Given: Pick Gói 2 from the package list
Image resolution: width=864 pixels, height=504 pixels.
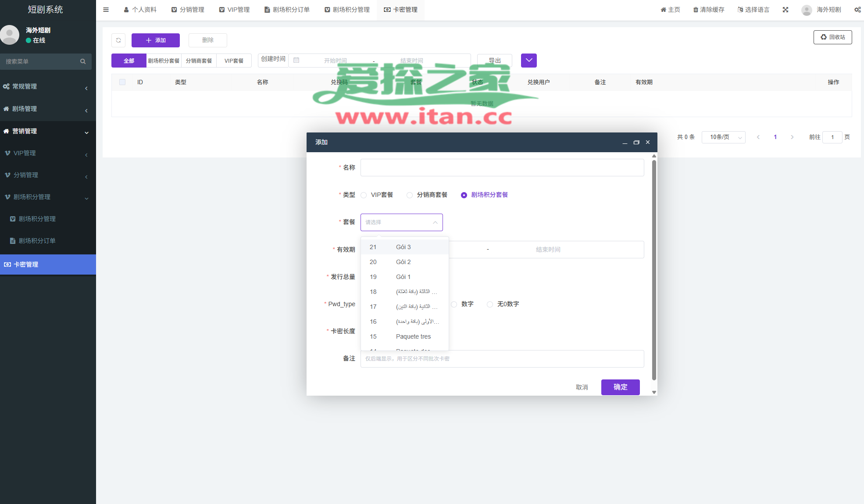Looking at the screenshot, I should 403,262.
